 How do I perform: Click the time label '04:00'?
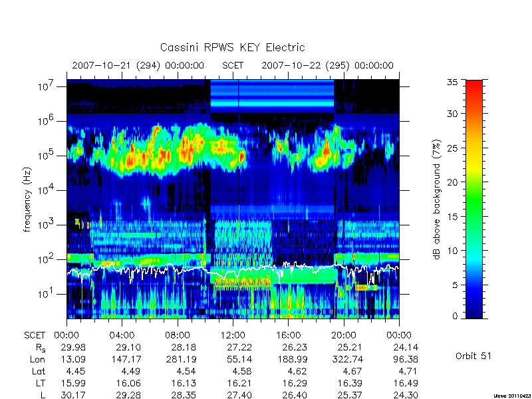pos(122,336)
